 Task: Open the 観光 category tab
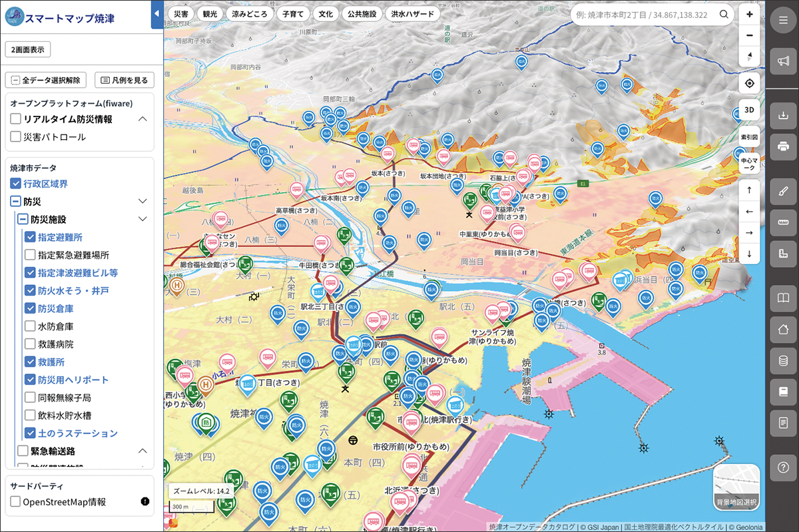pos(211,13)
